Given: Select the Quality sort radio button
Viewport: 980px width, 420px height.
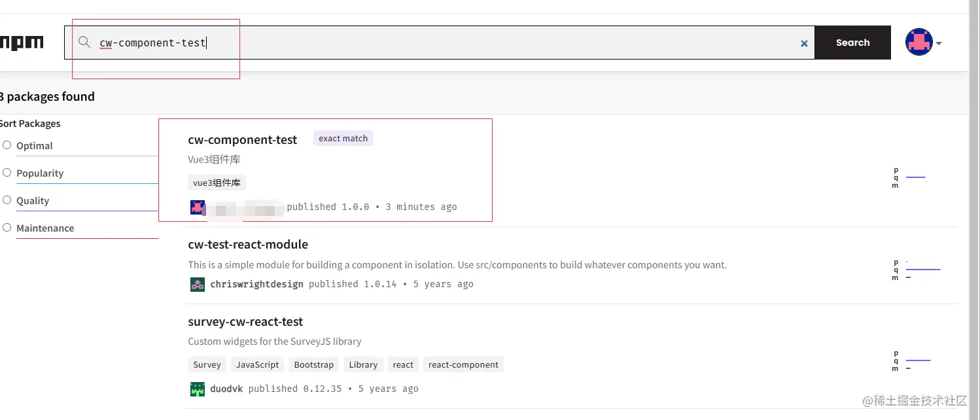Looking at the screenshot, I should pyautogui.click(x=7, y=200).
